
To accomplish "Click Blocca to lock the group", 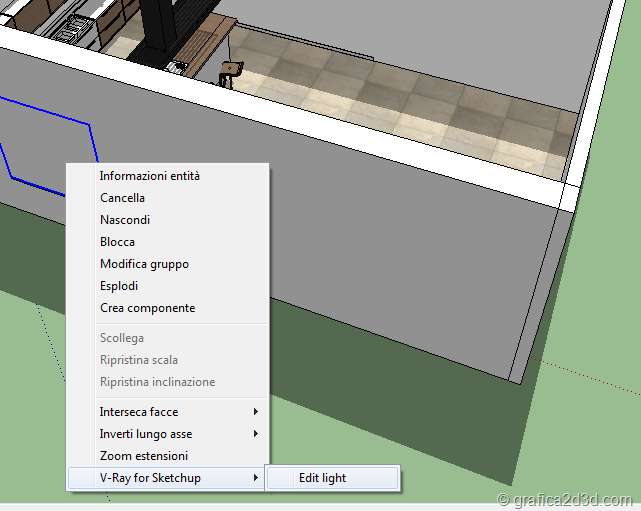I will coord(117,242).
